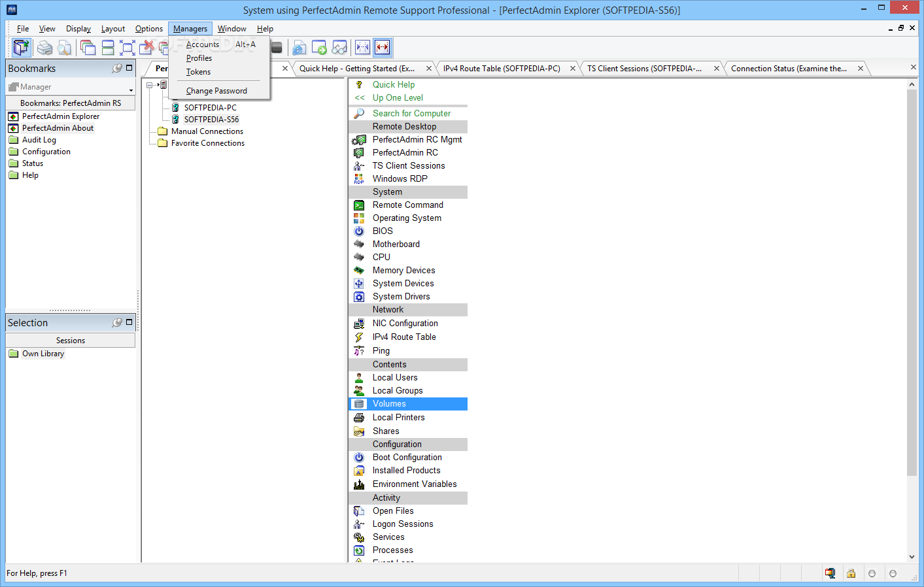Image resolution: width=924 pixels, height=587 pixels.
Task: Click the blue arrows column-width toolbar icon
Action: pyautogui.click(x=362, y=47)
